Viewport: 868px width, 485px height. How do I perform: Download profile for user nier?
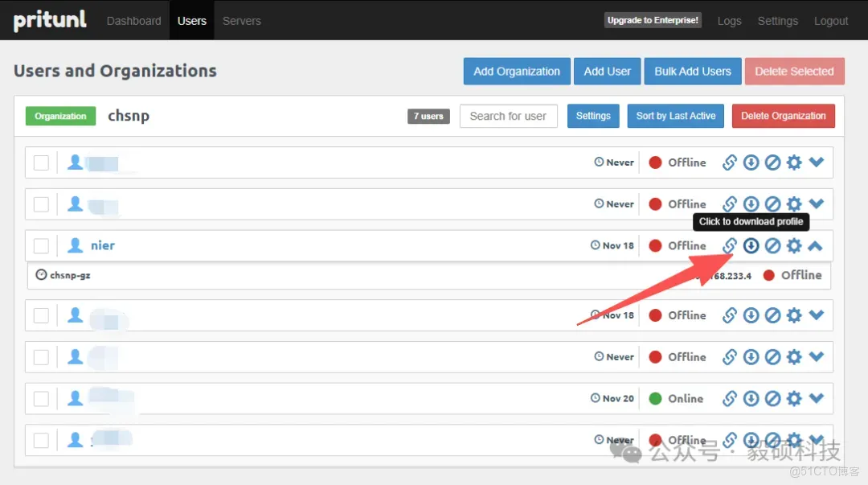(751, 245)
